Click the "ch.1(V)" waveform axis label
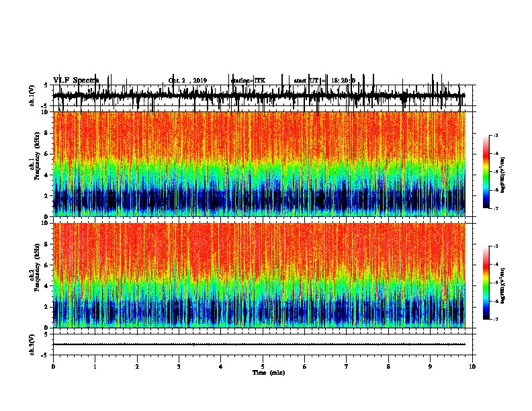The width and height of the screenshot is (532, 411). [x=32, y=95]
